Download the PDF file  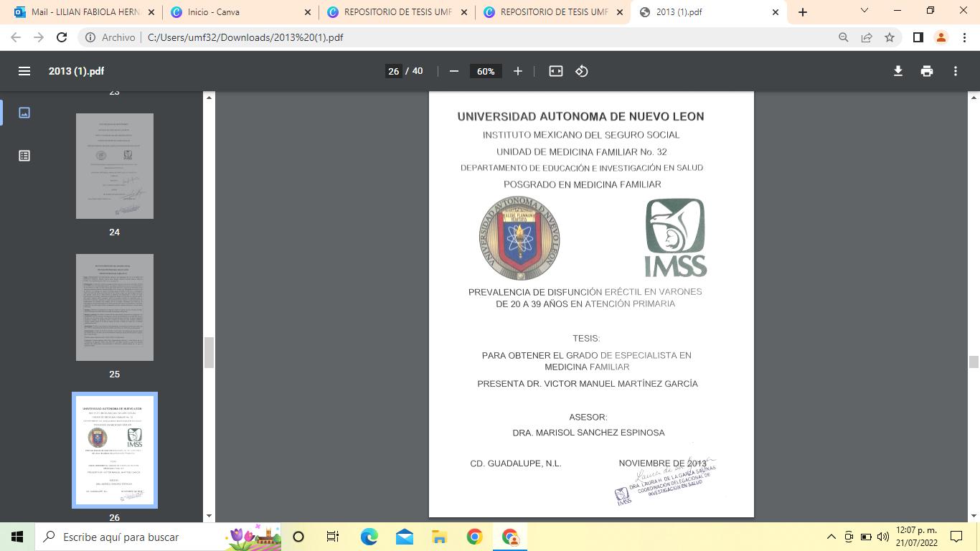(x=897, y=71)
